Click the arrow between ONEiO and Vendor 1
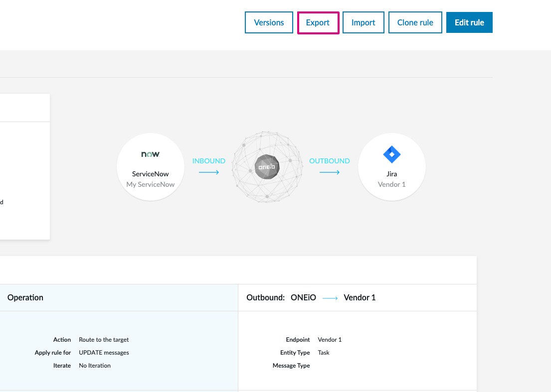The image size is (551, 392). tap(329, 172)
